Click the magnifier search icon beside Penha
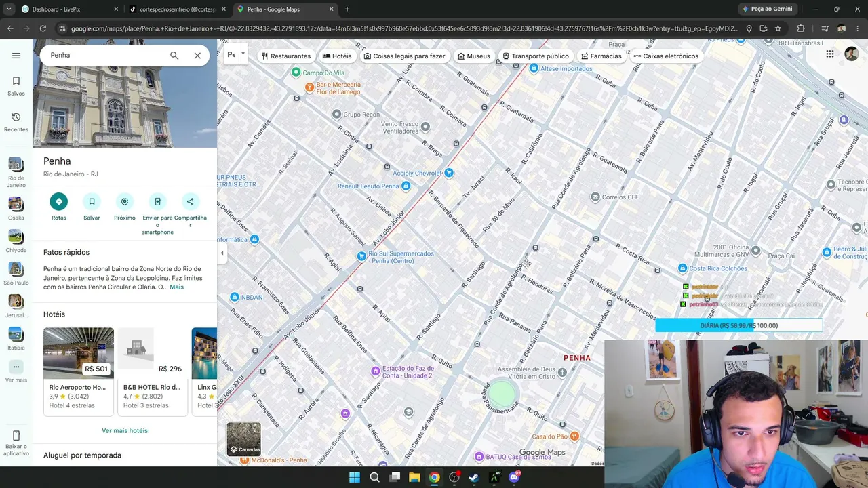Viewport: 868px width, 488px height. tap(174, 56)
